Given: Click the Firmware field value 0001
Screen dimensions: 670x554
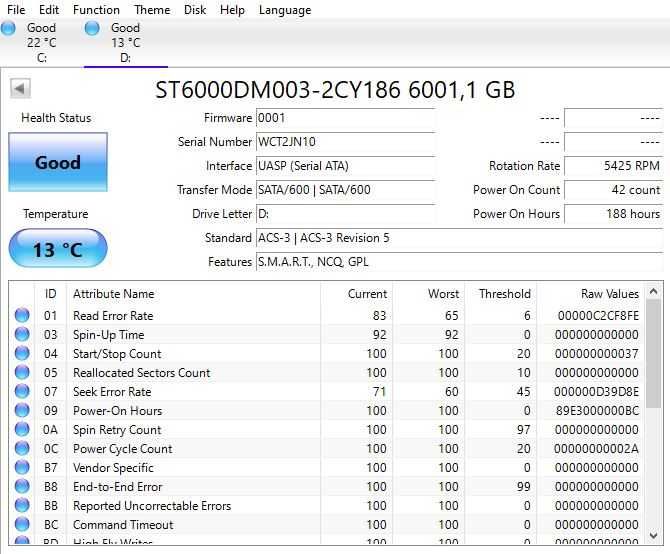Looking at the screenshot, I should point(345,118).
